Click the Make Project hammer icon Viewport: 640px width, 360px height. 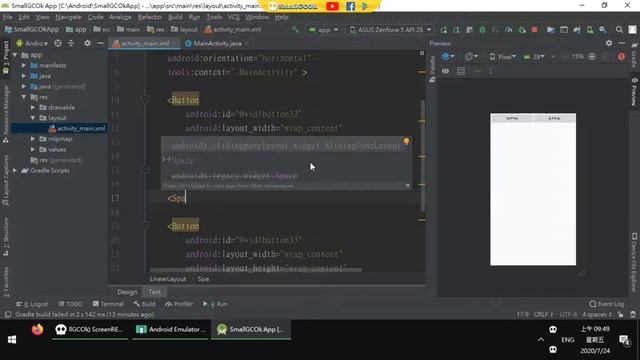[x=295, y=29]
